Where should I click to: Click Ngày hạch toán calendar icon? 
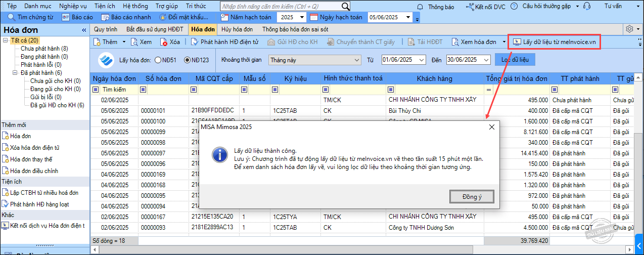313,17
